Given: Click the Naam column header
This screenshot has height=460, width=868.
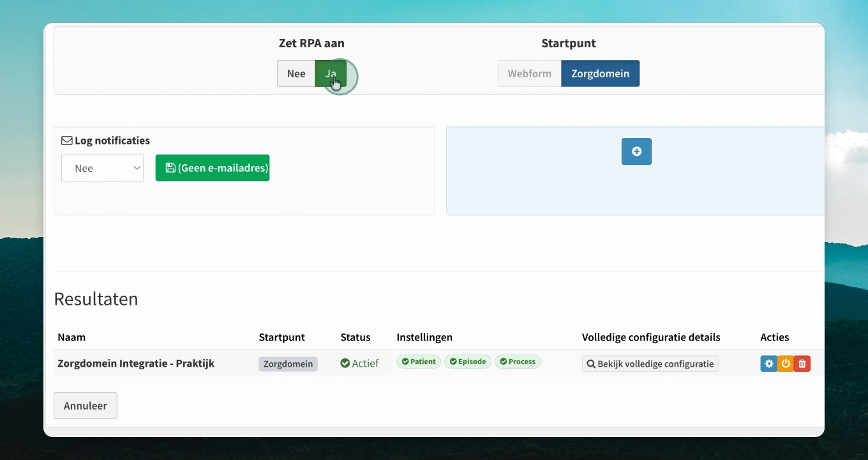Looking at the screenshot, I should 71,337.
